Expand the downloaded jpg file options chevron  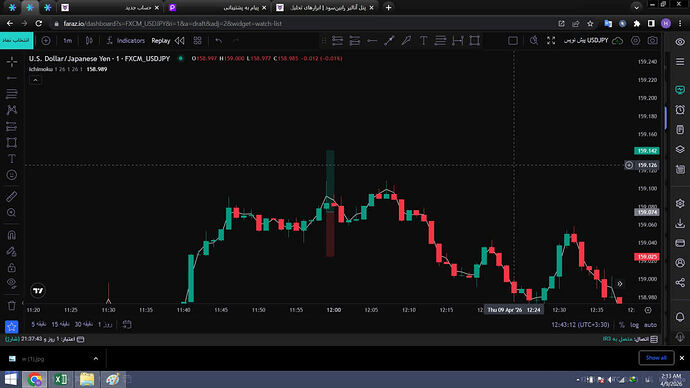(x=95, y=359)
